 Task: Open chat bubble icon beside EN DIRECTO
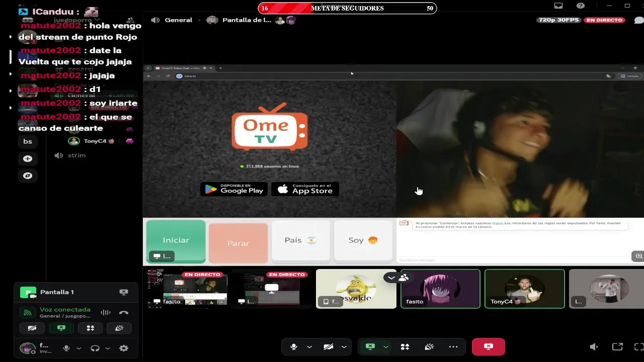click(x=638, y=20)
